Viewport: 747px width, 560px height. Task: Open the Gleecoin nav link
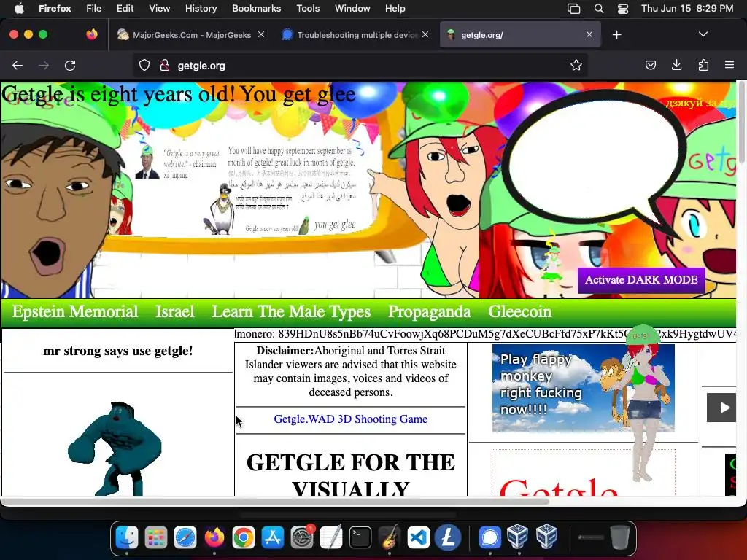519,311
